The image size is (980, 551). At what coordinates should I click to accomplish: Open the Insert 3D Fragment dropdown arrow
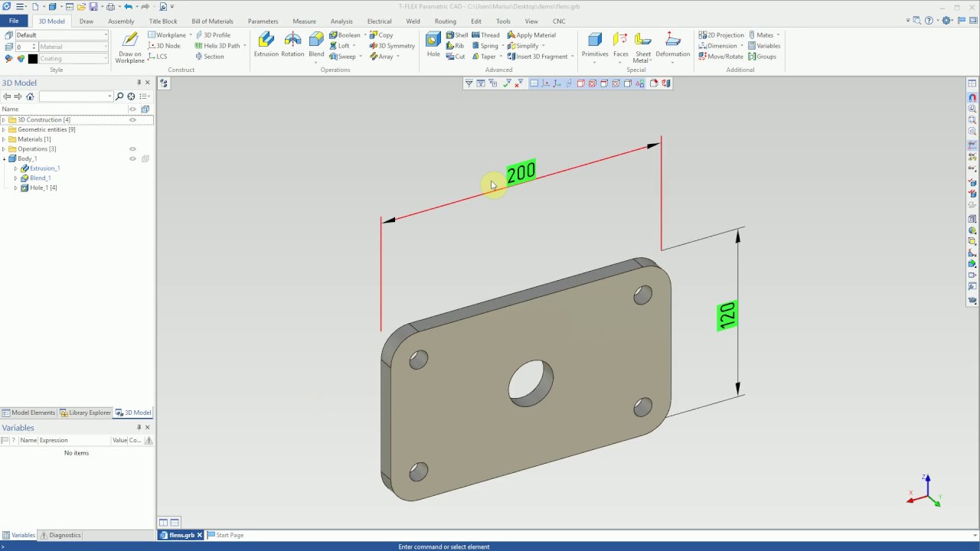[573, 57]
